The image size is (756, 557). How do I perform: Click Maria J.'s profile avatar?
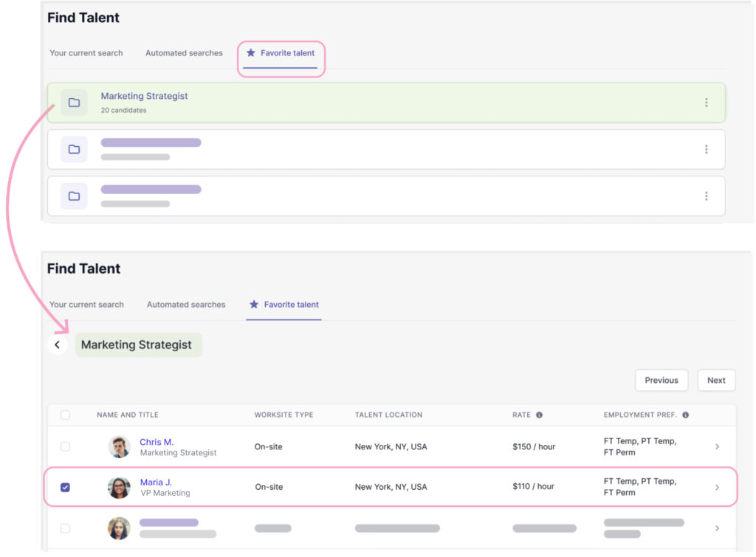pyautogui.click(x=119, y=487)
